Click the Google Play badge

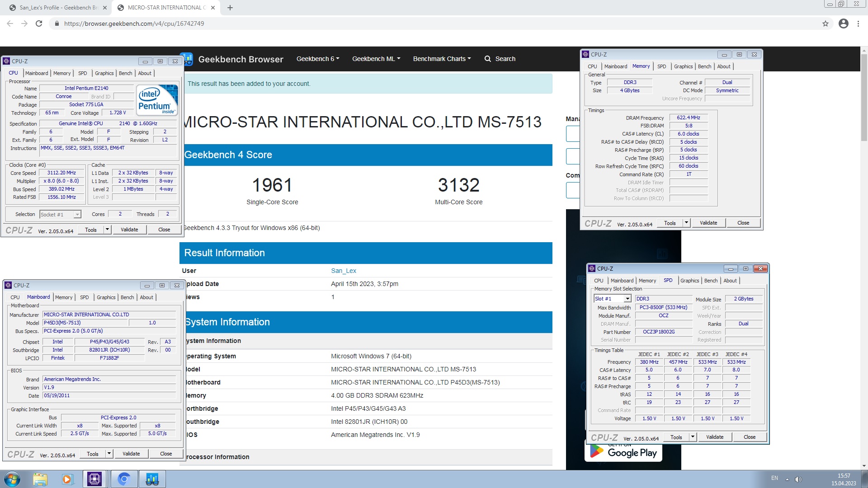623,452
